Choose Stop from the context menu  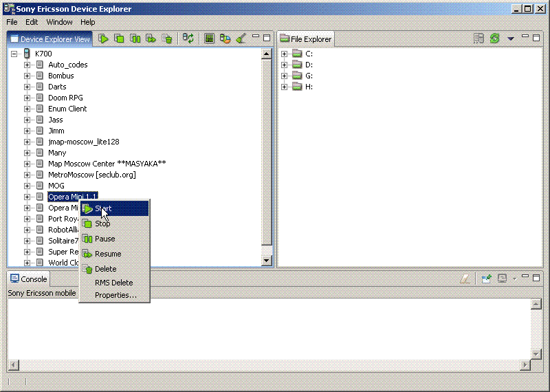click(x=114, y=224)
